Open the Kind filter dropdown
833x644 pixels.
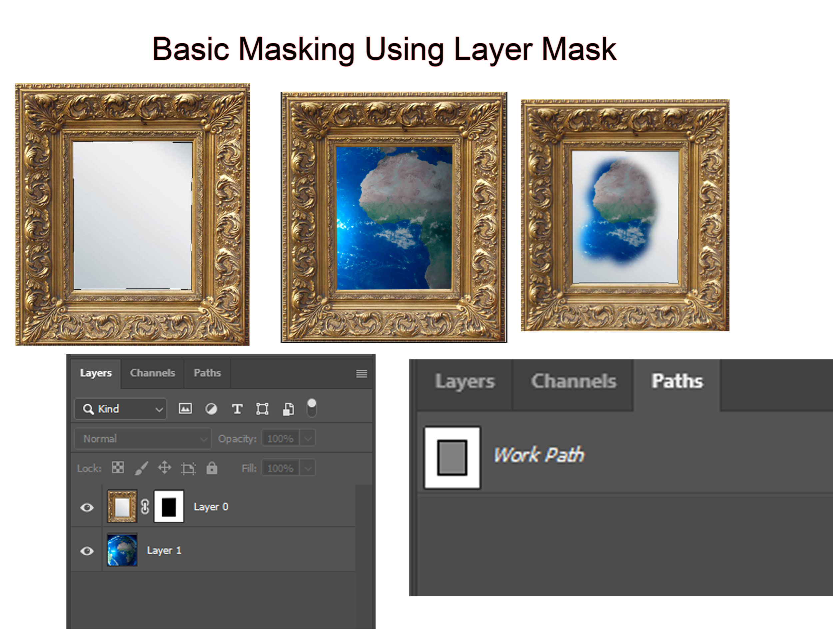120,409
